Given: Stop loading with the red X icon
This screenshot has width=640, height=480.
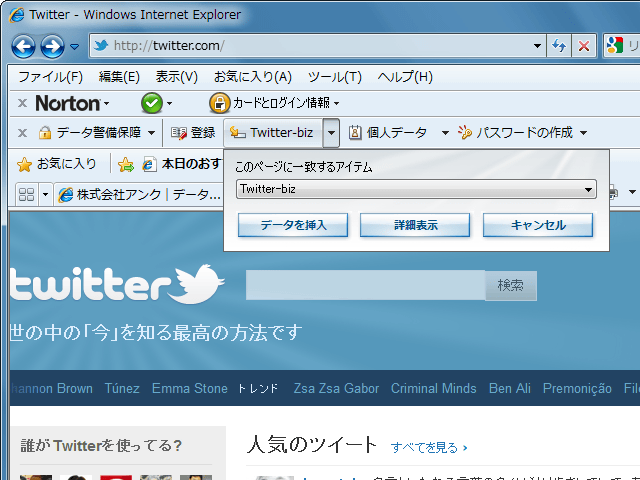Looking at the screenshot, I should coord(584,46).
